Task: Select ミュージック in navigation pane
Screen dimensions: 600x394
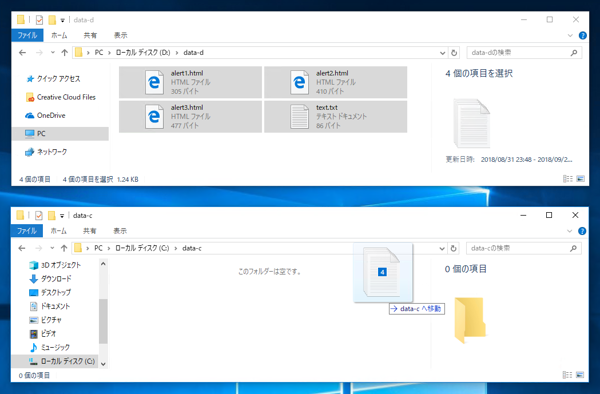Action: pyautogui.click(x=50, y=347)
